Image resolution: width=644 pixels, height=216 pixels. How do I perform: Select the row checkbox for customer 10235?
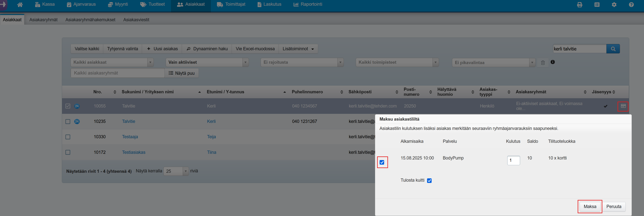coord(68,122)
